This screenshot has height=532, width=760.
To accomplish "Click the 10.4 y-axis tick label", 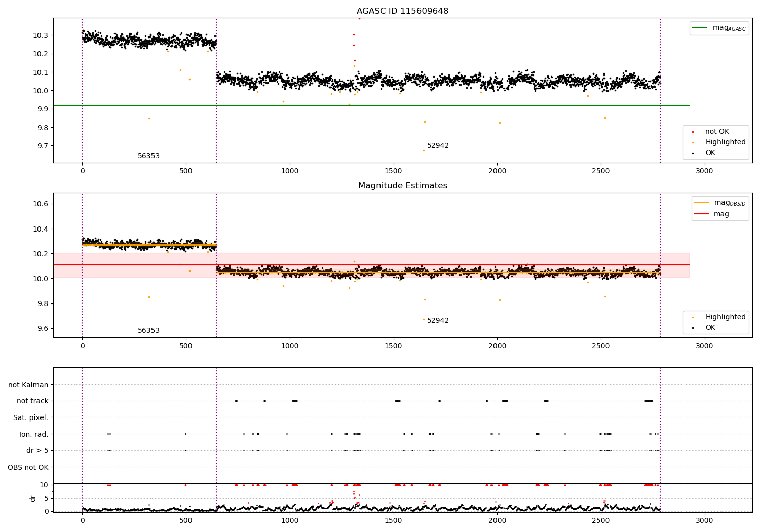I will [41, 229].
